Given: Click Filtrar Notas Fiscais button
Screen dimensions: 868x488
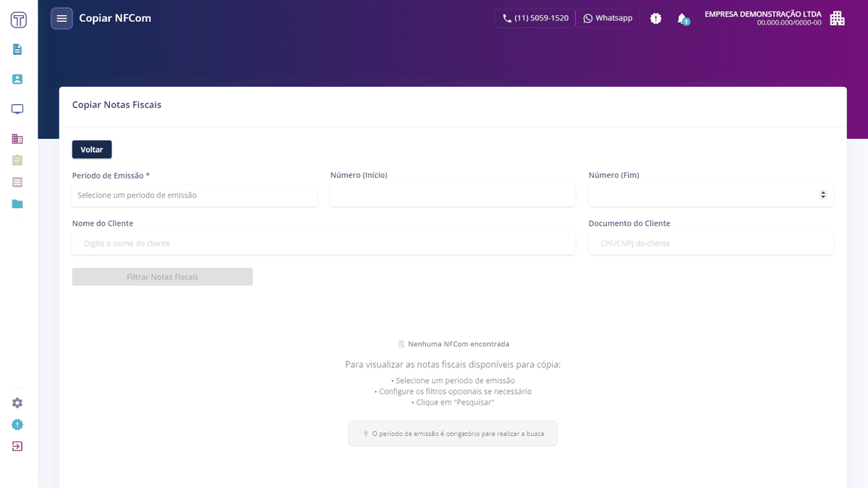Looking at the screenshot, I should 163,277.
